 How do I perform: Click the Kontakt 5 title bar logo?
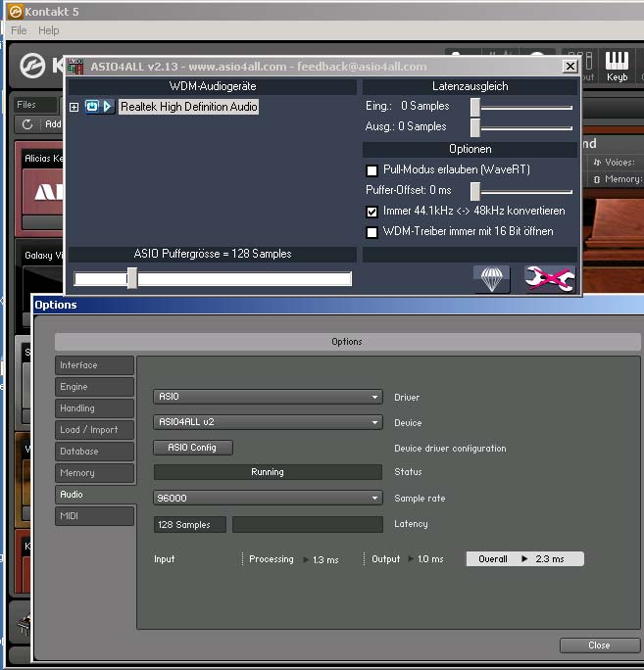pos(10,11)
